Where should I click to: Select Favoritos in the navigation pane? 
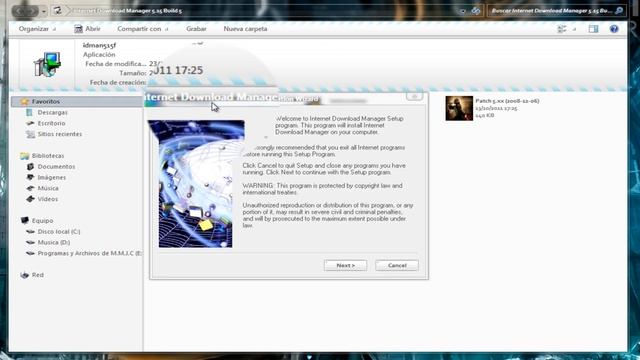coord(76,101)
